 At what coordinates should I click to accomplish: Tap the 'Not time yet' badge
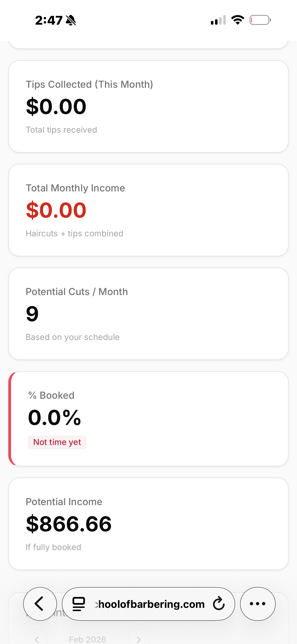(x=57, y=442)
